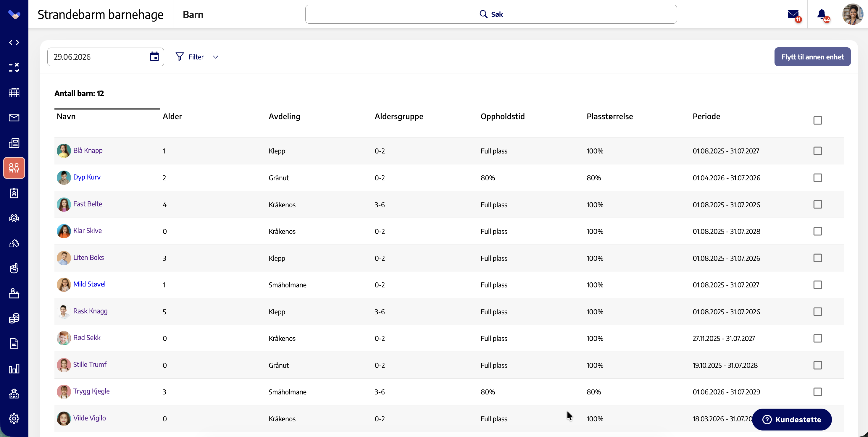
Task: Open the settings gear in sidebar
Action: click(x=14, y=418)
